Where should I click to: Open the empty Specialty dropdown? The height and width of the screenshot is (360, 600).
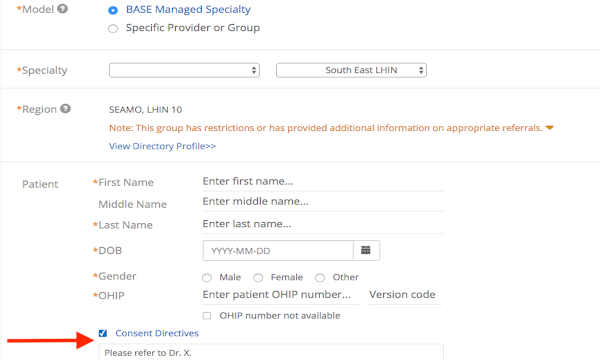tap(184, 70)
